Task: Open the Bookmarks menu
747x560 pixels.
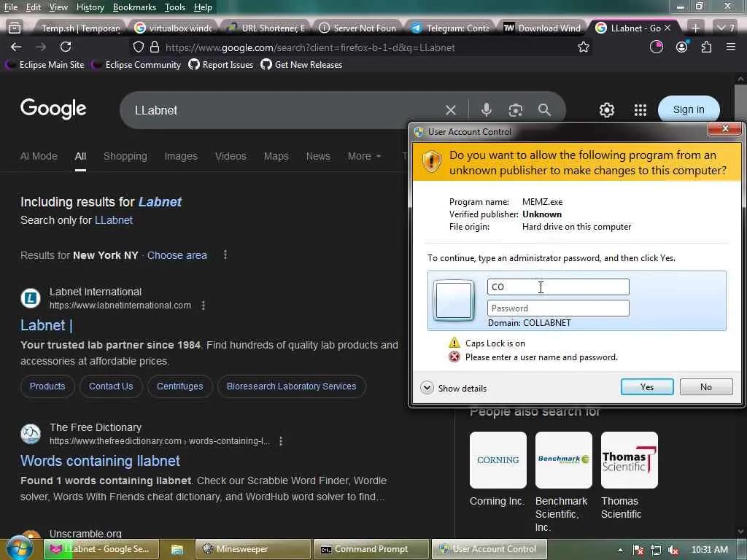Action: pyautogui.click(x=134, y=7)
